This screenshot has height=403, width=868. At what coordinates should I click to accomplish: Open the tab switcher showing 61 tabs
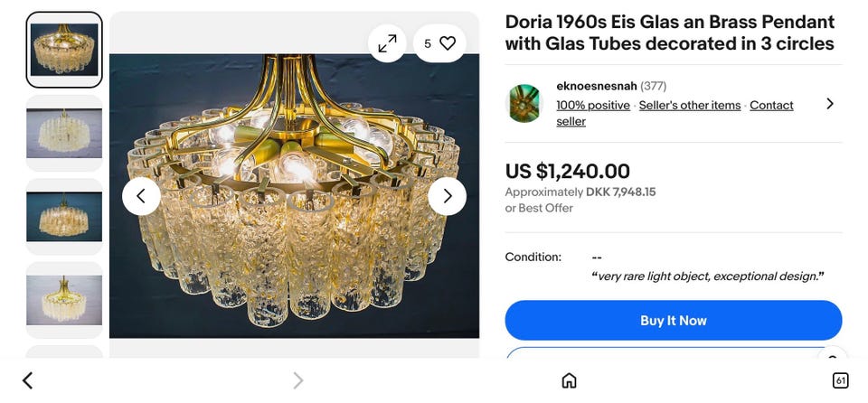[x=840, y=380]
